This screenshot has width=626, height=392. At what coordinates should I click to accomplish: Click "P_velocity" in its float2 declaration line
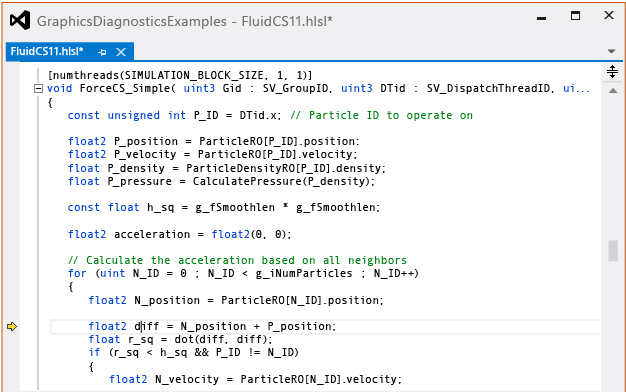[145, 154]
